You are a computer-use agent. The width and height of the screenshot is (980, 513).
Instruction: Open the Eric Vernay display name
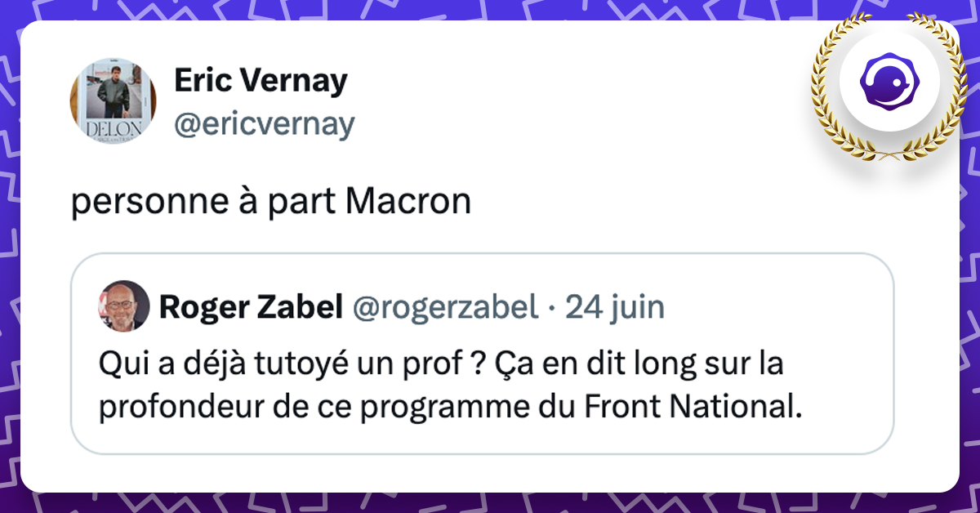pyautogui.click(x=261, y=81)
